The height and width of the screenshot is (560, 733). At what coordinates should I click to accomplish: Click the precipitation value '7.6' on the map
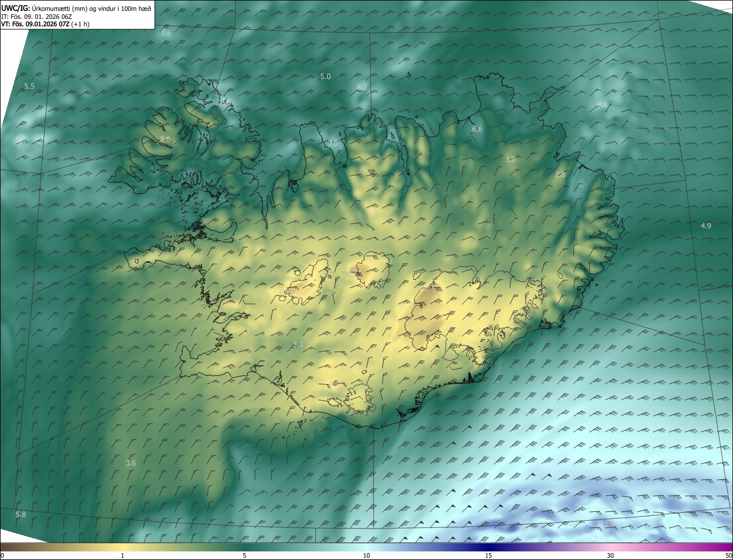166,33
